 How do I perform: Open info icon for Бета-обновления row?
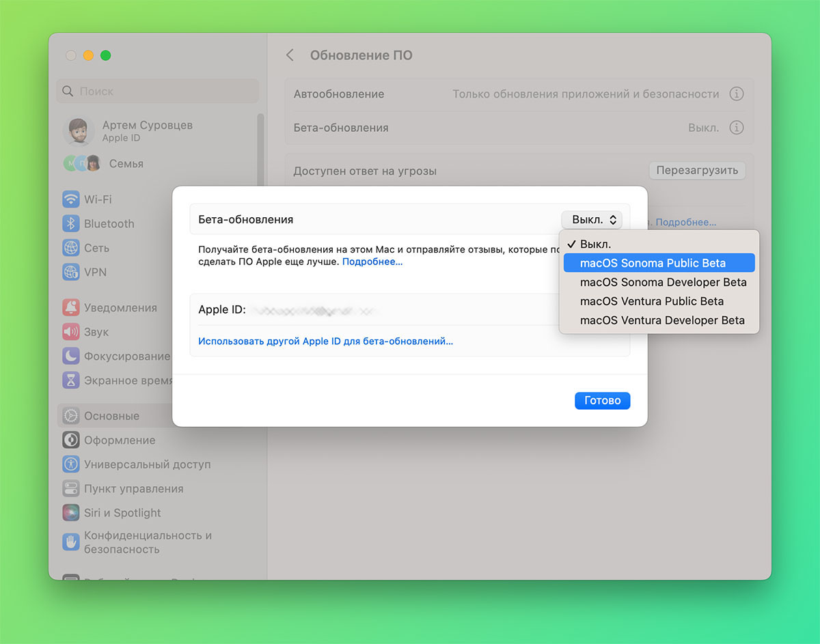[736, 127]
